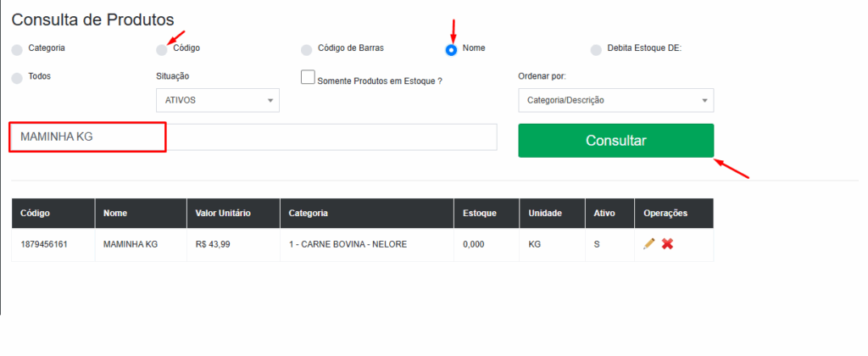Image resolution: width=868 pixels, height=356 pixels.
Task: Select the Todos radio button
Action: click(17, 77)
